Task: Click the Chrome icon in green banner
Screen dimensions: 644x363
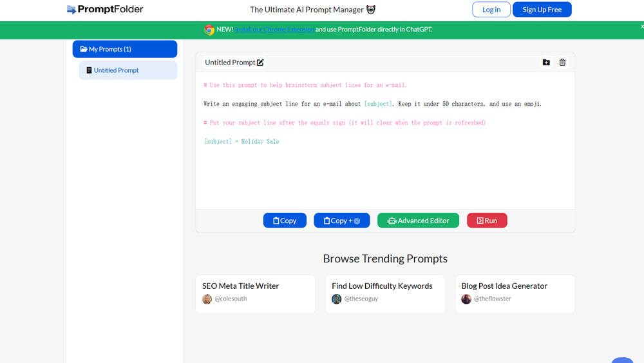Action: click(209, 30)
